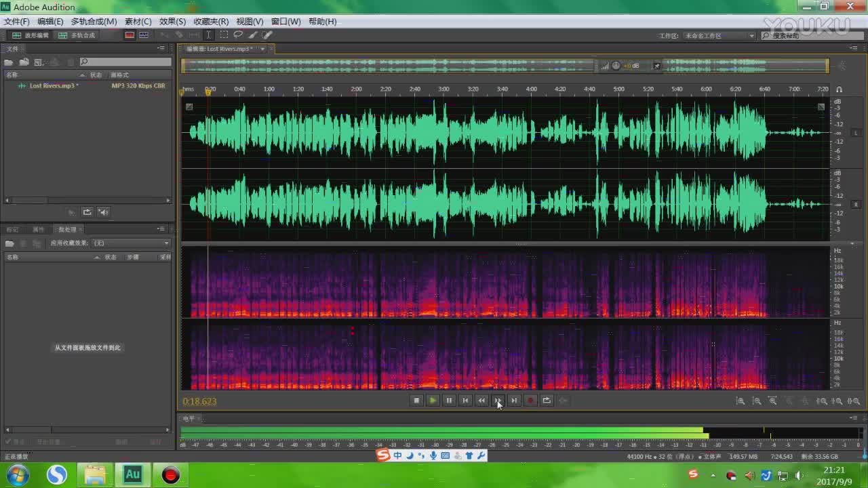Adjust the HUD volume knob on waveform
This screenshot has width=868, height=488.
point(616,66)
